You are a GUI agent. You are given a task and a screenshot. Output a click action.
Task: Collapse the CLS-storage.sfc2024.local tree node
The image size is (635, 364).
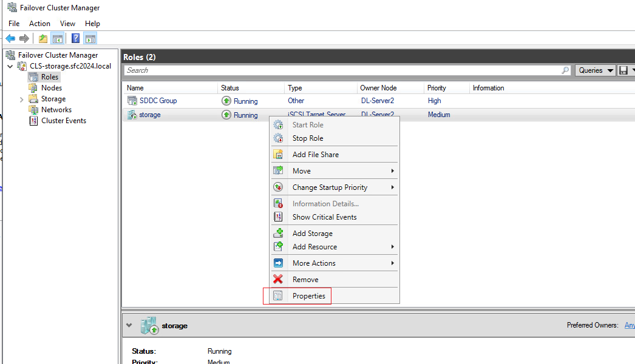click(10, 66)
